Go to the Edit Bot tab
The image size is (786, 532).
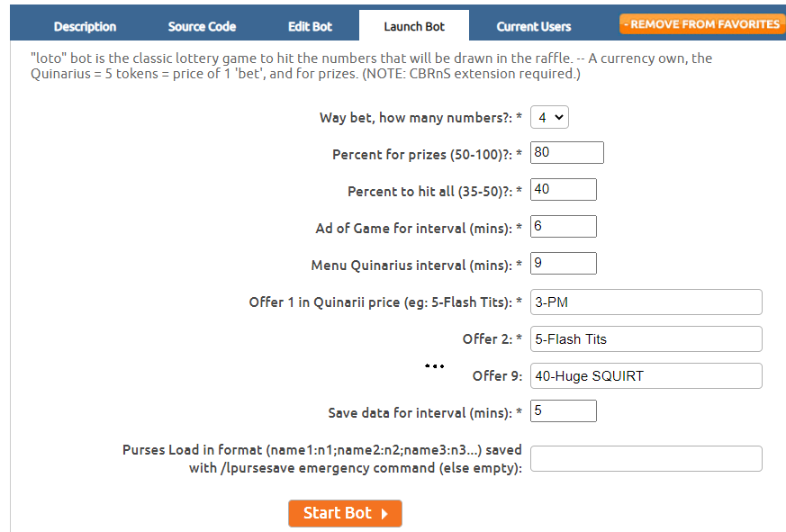(x=310, y=26)
